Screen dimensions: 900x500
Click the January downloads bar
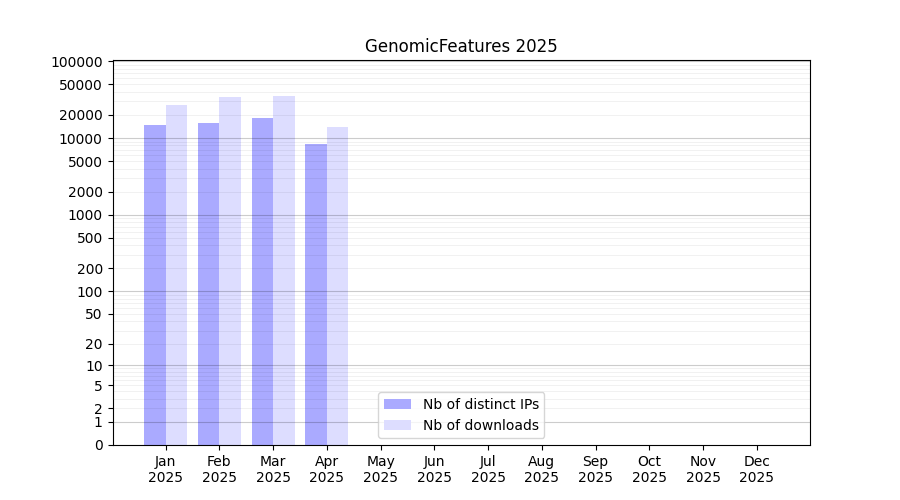point(176,275)
